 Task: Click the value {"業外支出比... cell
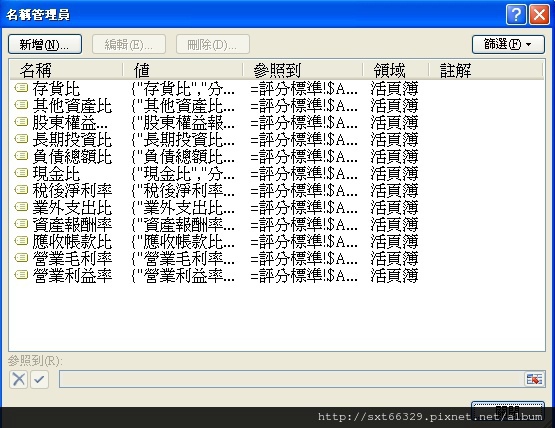coord(183,207)
